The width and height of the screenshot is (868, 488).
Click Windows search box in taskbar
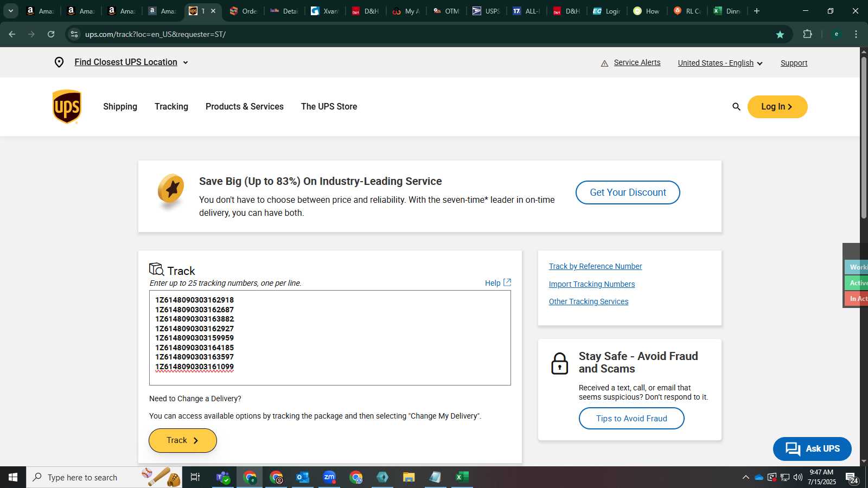pyautogui.click(x=104, y=477)
